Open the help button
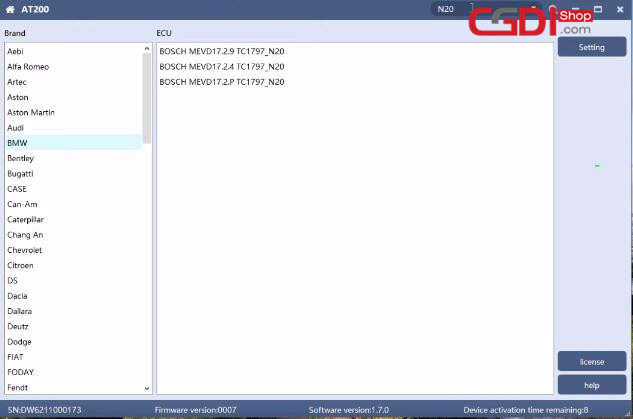The image size is (633, 419). click(x=591, y=385)
